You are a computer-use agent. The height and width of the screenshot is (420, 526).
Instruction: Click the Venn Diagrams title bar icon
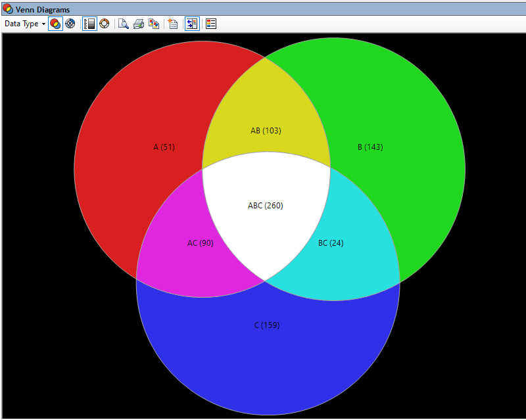(x=7, y=9)
